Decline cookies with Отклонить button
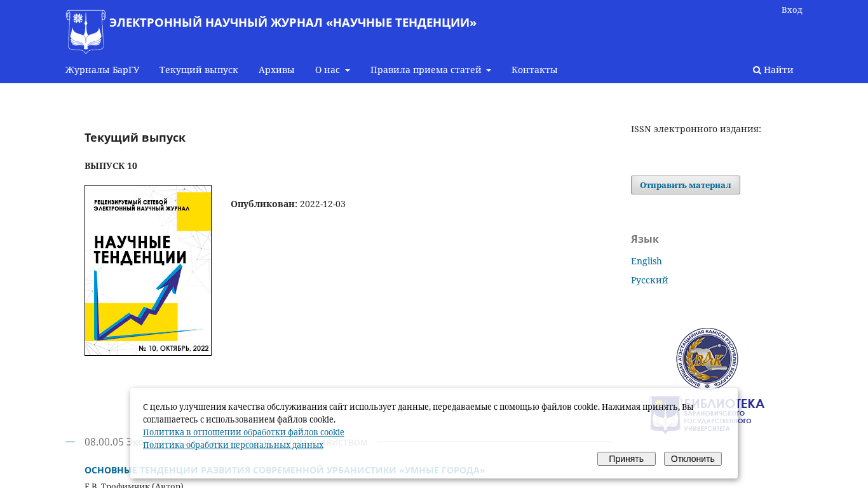The image size is (868, 488). pos(693,459)
